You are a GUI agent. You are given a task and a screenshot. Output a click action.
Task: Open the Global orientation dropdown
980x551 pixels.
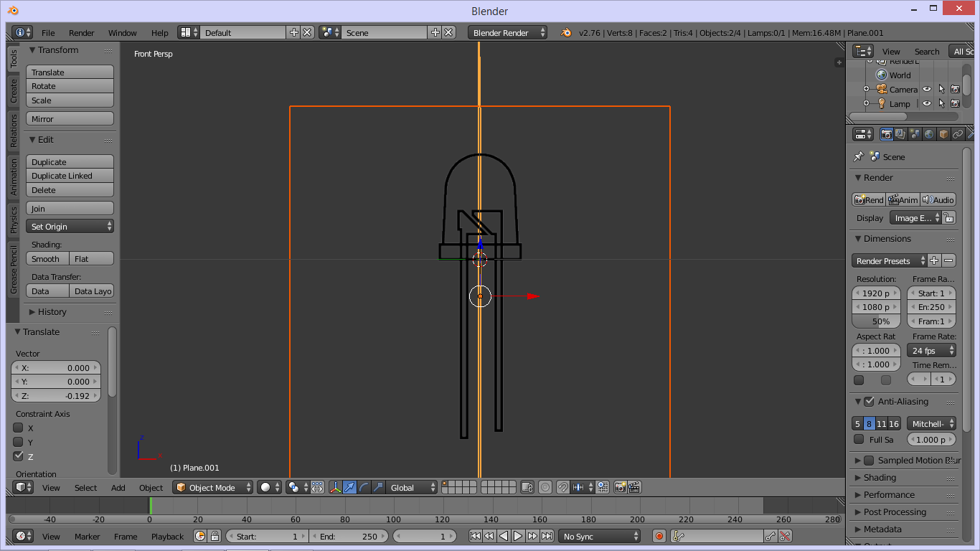point(411,487)
